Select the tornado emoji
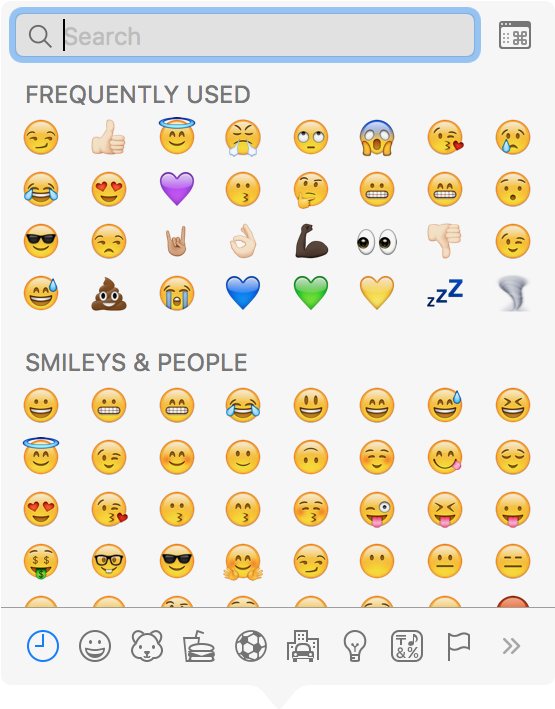The height and width of the screenshot is (709, 555). click(513, 294)
